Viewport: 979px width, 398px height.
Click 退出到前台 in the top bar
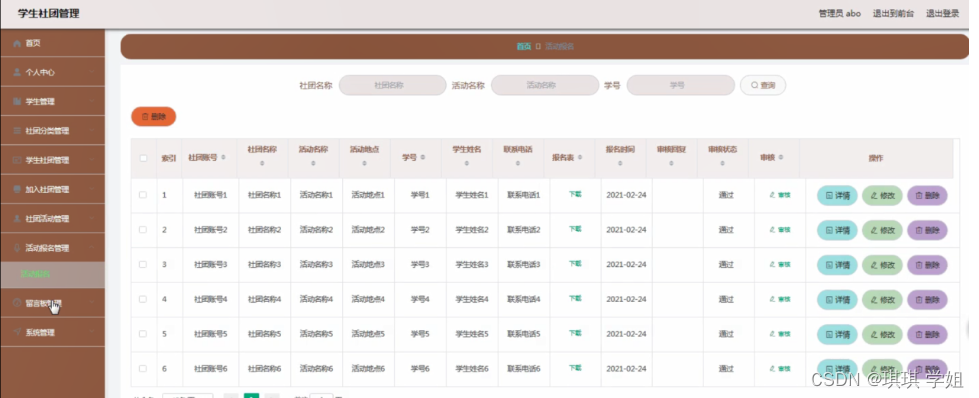point(893,14)
